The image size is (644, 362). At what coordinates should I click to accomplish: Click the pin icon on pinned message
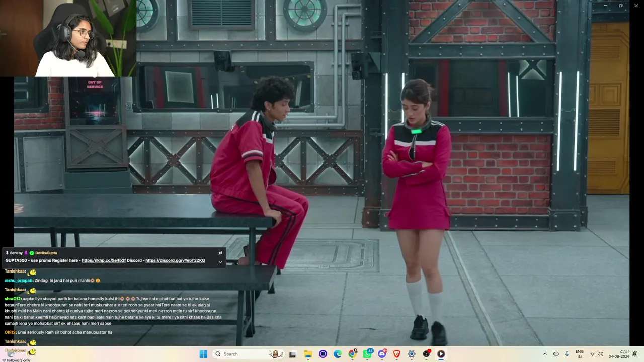[7, 253]
